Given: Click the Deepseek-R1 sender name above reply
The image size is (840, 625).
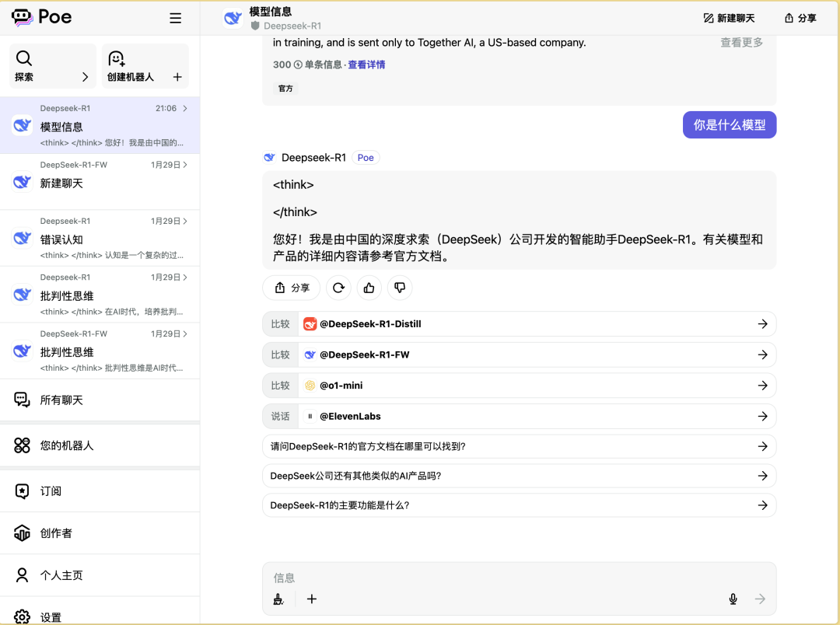Looking at the screenshot, I should tap(313, 158).
